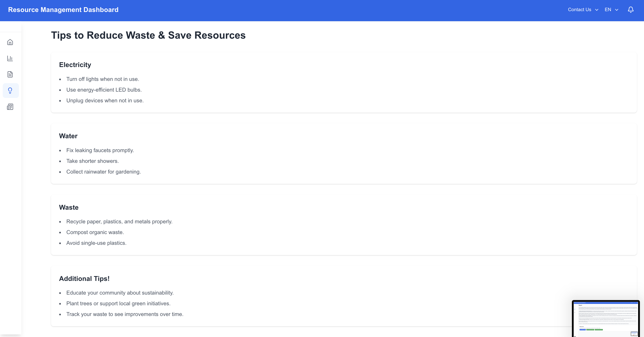Click the chevron beside Contact Us
Viewport: 644px width, 337px height.
click(x=597, y=10)
